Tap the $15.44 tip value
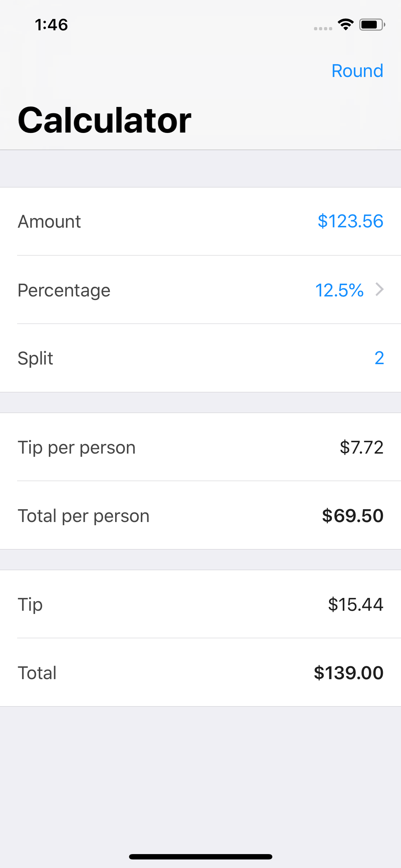The image size is (401, 868). point(355,604)
